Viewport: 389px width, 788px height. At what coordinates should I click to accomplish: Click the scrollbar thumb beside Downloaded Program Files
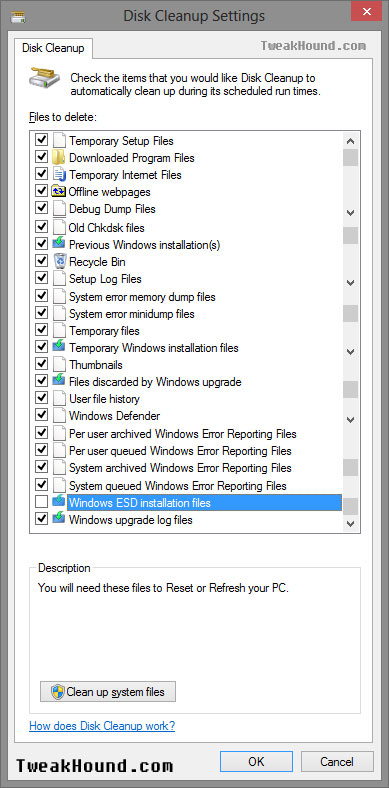[351, 157]
